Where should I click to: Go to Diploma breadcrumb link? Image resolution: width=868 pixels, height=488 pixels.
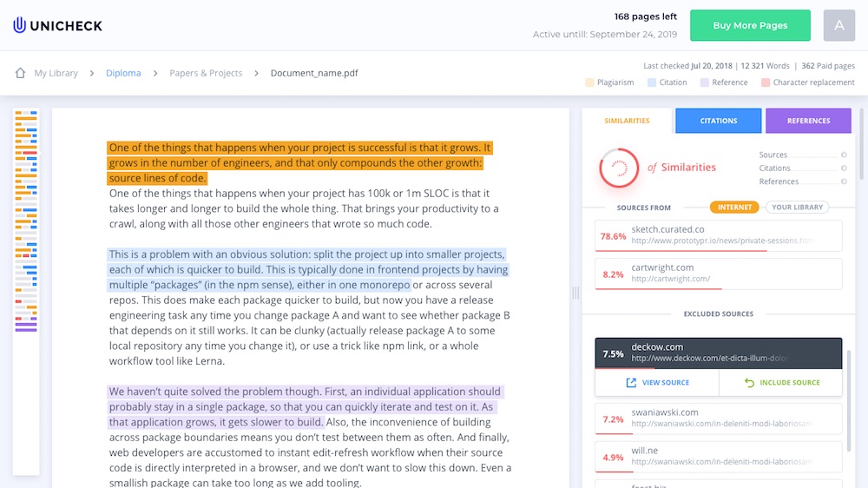123,73
